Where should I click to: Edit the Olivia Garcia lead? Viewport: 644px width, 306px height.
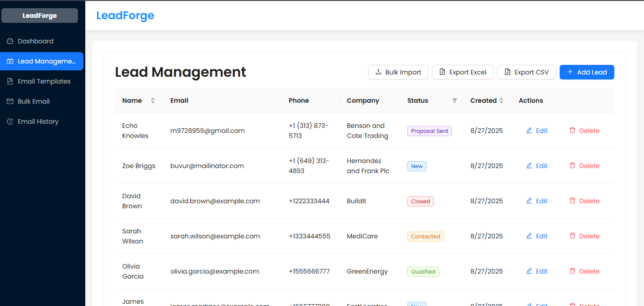point(537,271)
